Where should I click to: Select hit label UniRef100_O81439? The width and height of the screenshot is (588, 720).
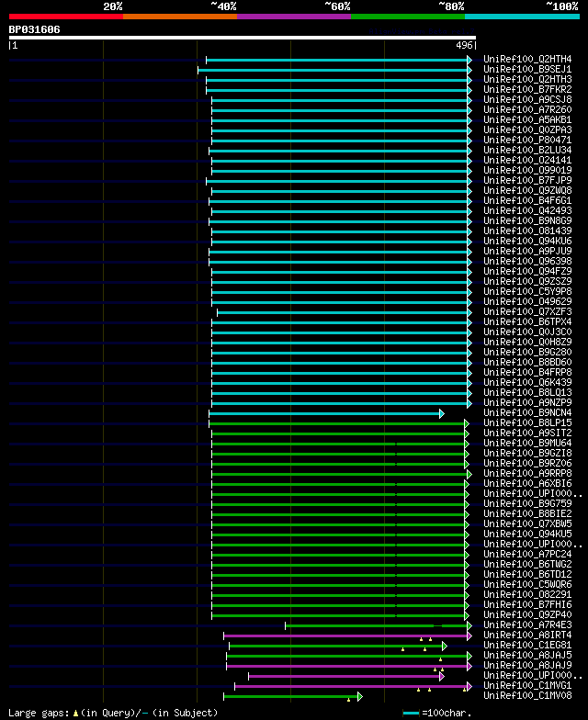[527, 231]
